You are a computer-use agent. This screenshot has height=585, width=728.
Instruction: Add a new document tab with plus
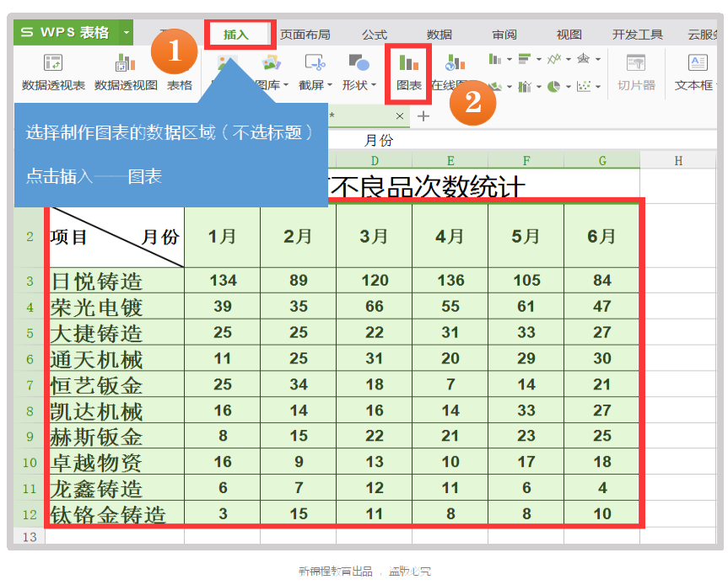tap(423, 116)
